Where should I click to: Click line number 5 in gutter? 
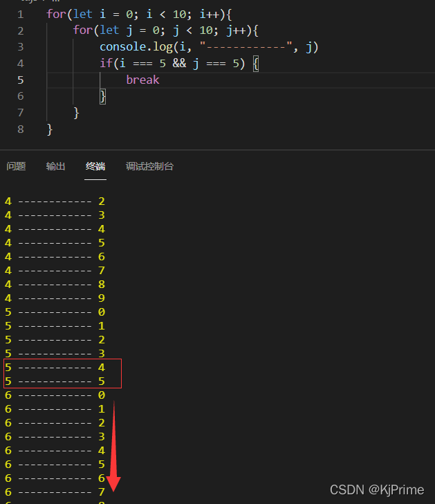[x=21, y=80]
